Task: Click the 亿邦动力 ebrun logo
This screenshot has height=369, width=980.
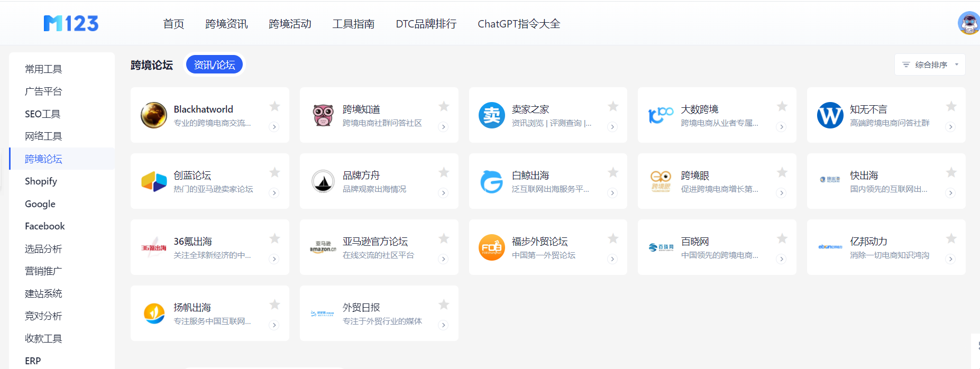Action: pos(830,247)
